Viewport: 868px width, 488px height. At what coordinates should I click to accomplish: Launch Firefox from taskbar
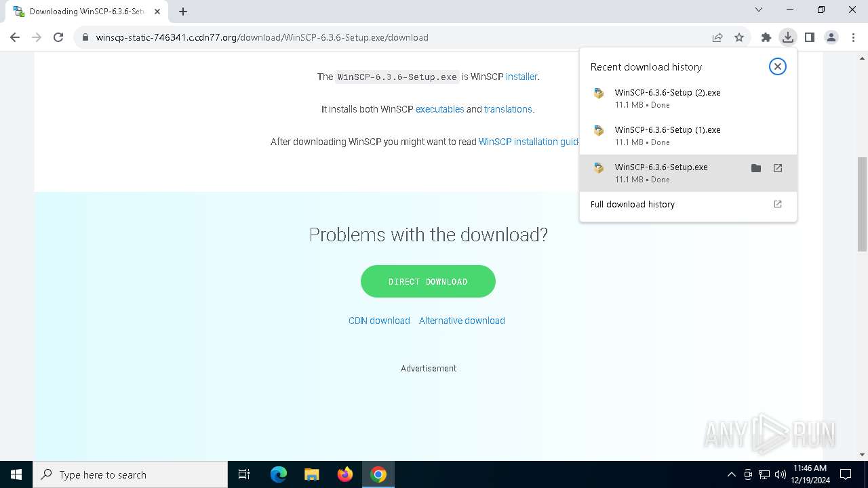(344, 474)
